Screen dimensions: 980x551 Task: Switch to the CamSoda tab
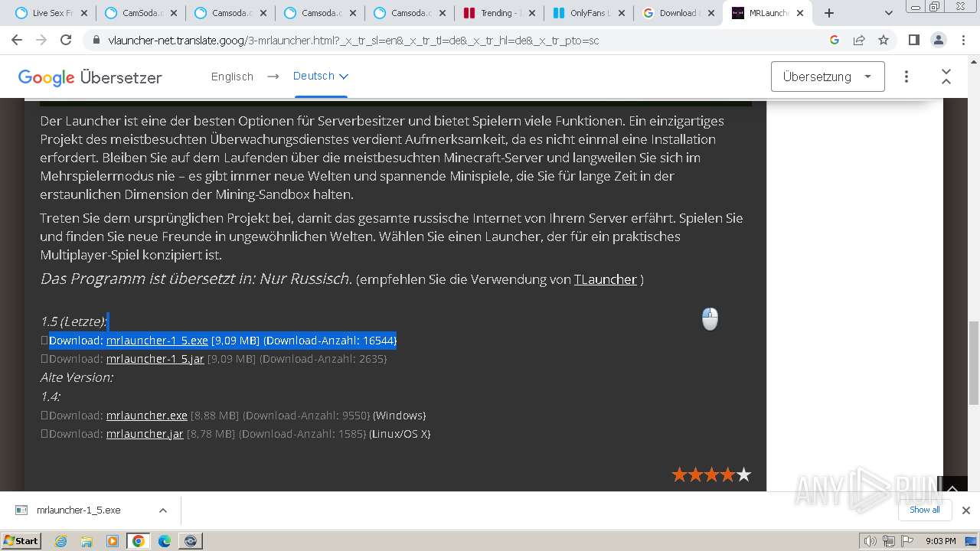pyautogui.click(x=140, y=13)
